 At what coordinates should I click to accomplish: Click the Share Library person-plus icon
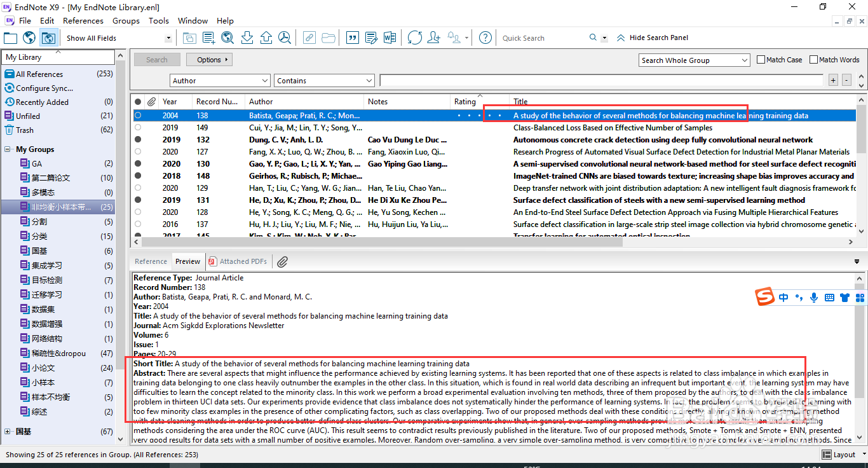pyautogui.click(x=434, y=38)
